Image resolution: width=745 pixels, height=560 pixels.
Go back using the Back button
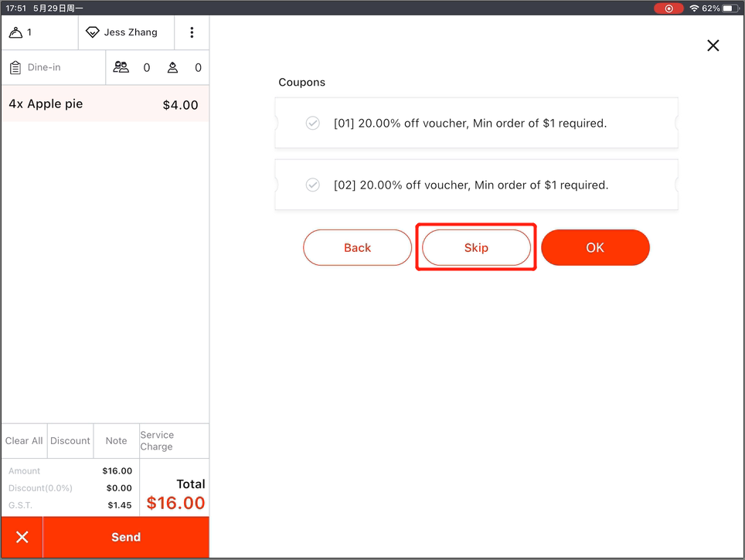pyautogui.click(x=357, y=247)
